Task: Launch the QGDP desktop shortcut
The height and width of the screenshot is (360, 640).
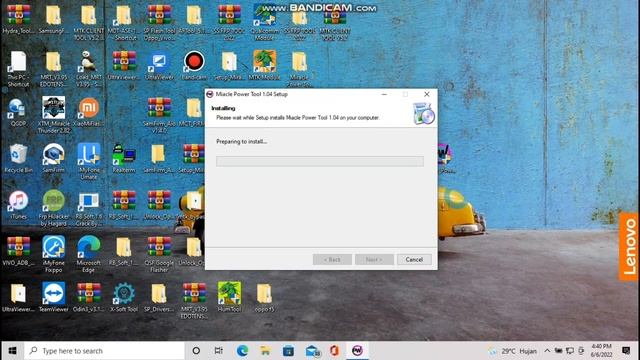Action: [x=18, y=112]
